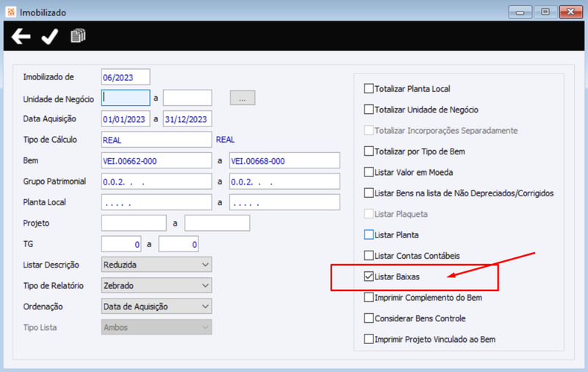The width and height of the screenshot is (588, 372).
Task: Click the Bem end field VEI.00668-000
Action: click(284, 160)
